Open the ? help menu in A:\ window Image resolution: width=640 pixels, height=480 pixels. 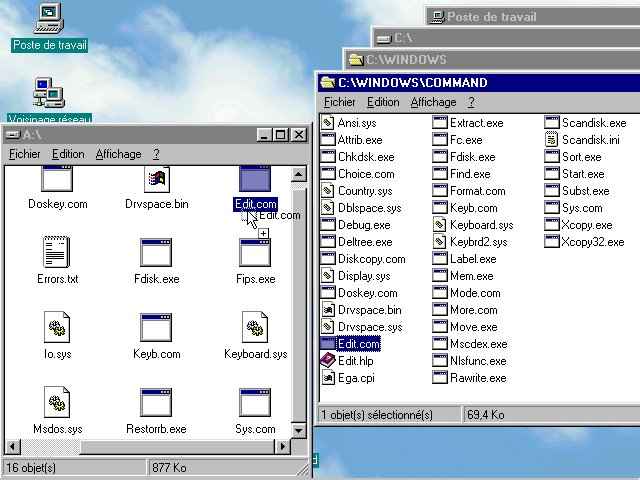156,154
